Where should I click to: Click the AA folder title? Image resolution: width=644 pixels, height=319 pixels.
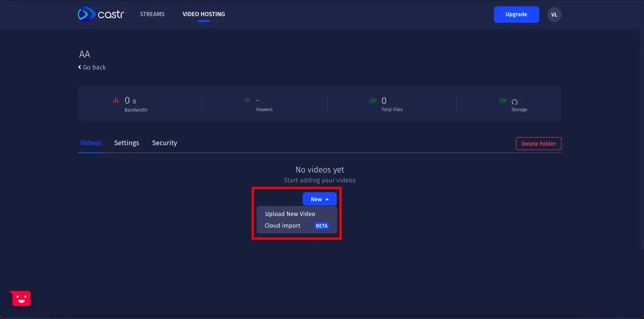coord(85,54)
